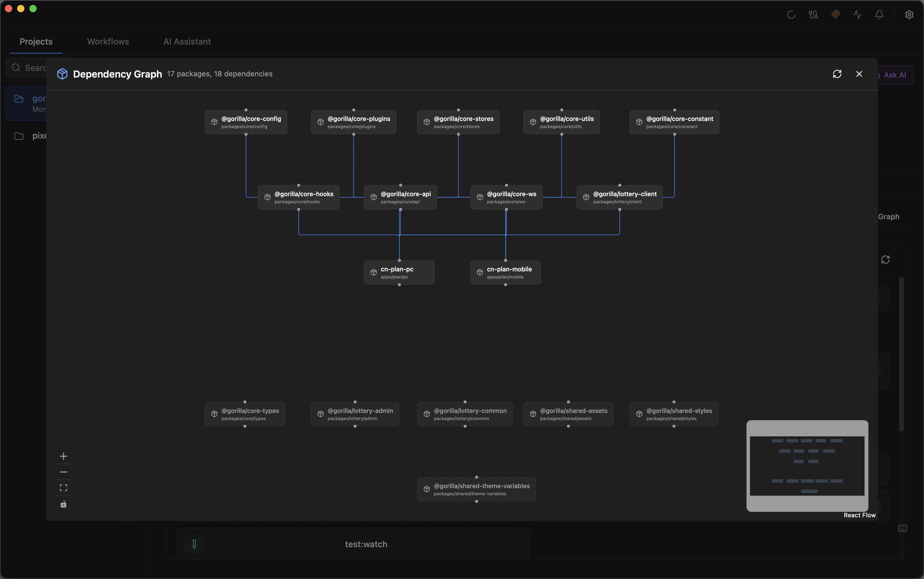Close the Dependency Graph dialog

pos(859,74)
